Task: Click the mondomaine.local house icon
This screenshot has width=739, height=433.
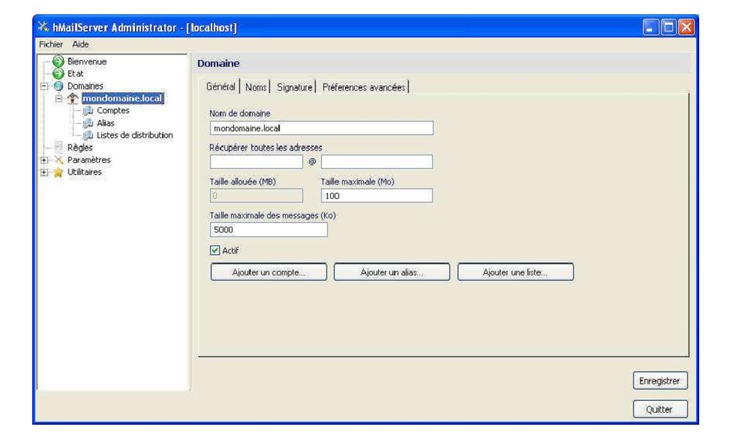Action: (72, 98)
